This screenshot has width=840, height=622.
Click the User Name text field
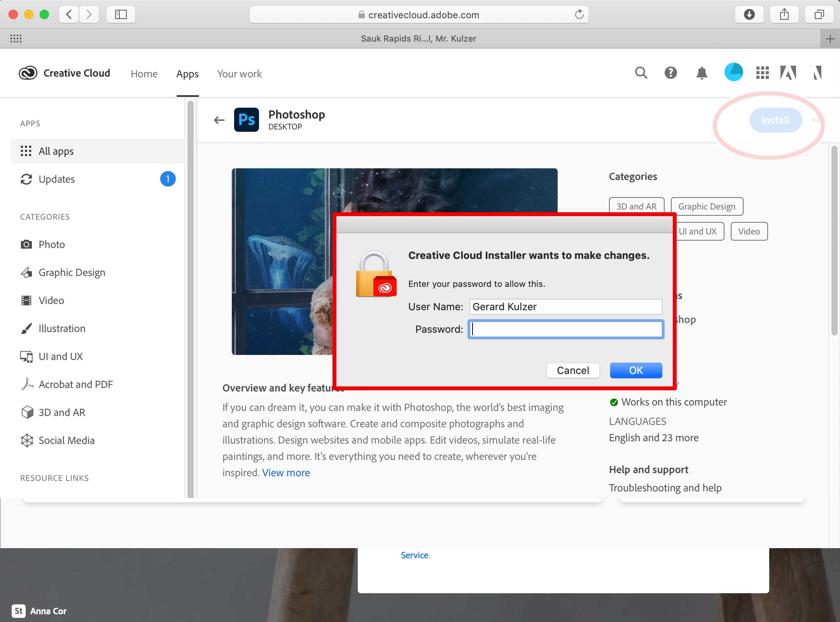pyautogui.click(x=565, y=307)
